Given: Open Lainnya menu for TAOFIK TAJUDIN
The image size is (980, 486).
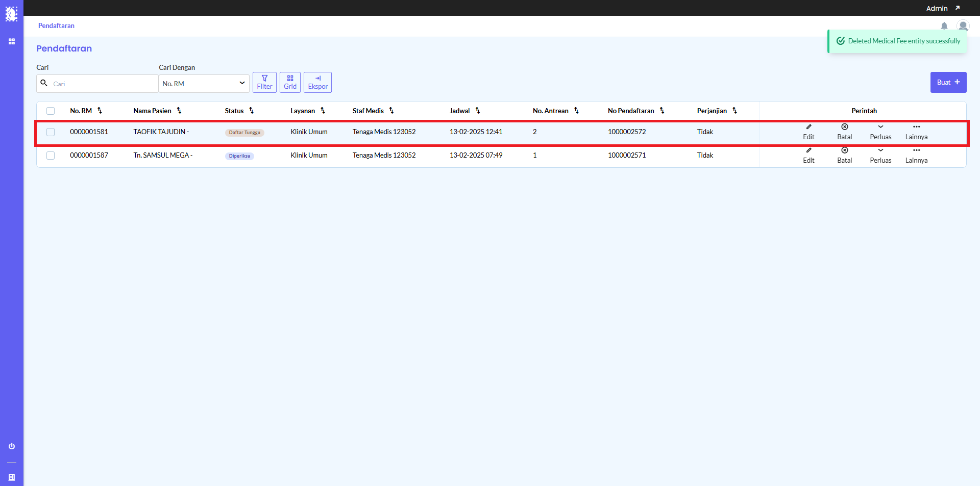Looking at the screenshot, I should pyautogui.click(x=917, y=132).
